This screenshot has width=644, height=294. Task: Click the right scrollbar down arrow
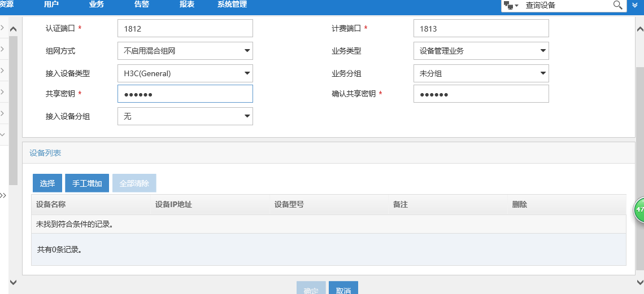pos(639,282)
